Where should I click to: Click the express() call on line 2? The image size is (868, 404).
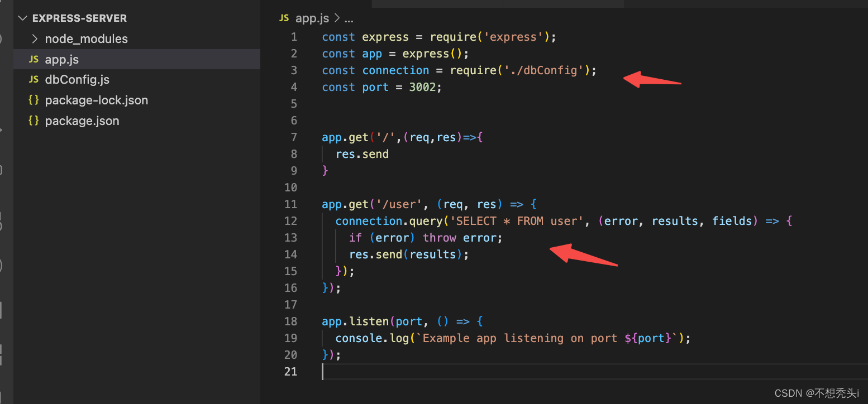coord(434,54)
